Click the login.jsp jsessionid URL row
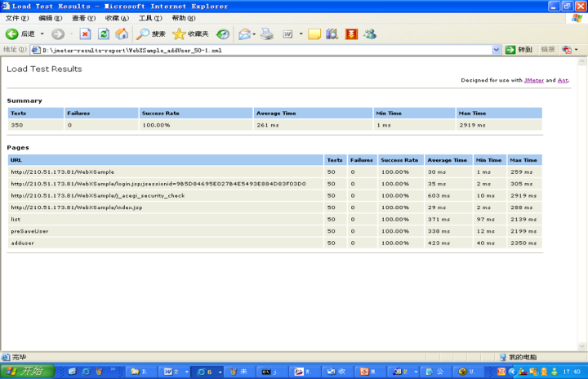The height and width of the screenshot is (379, 588). tap(166, 184)
